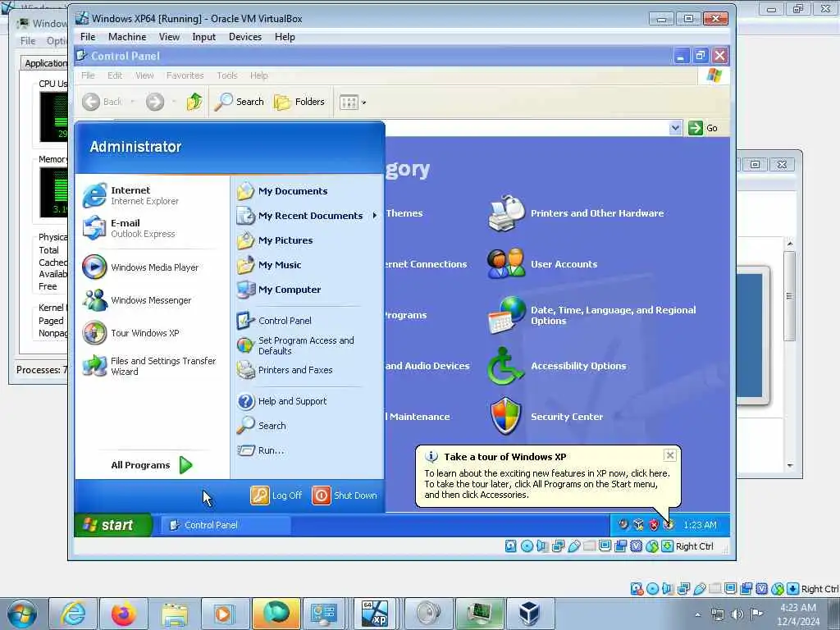Screen dimensions: 840x630
Task: Click the Security Center shield icon
Action: click(505, 416)
